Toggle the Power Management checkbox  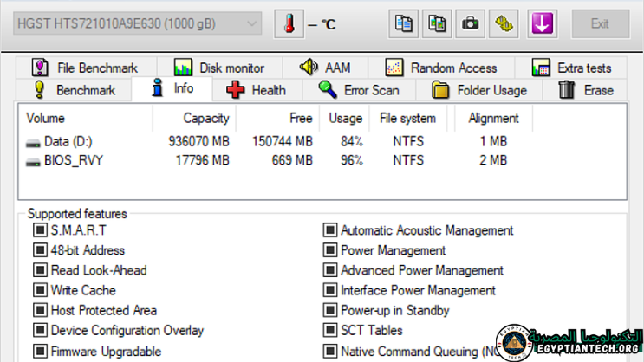330,250
